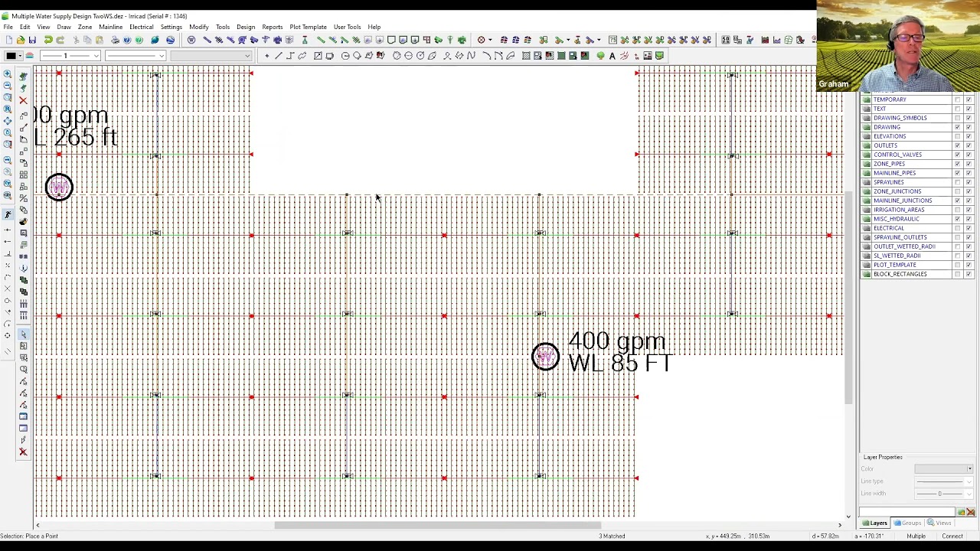Open the Mainline menu

110,27
